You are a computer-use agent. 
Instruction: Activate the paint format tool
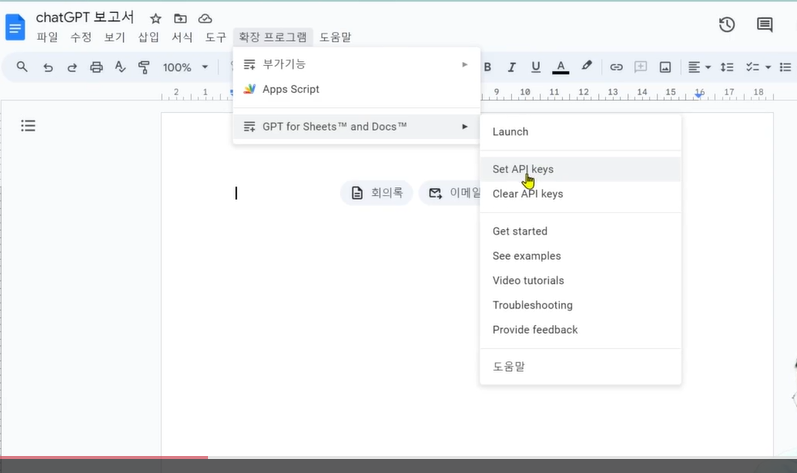[144, 67]
